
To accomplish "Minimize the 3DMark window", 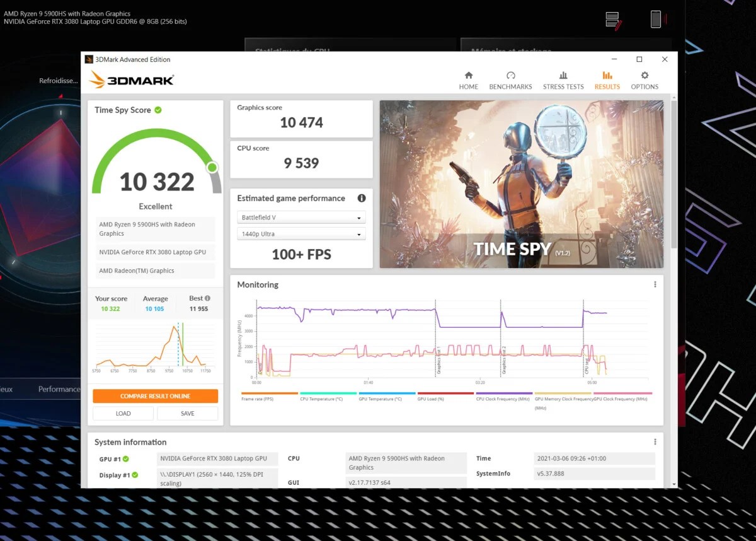I will point(614,59).
